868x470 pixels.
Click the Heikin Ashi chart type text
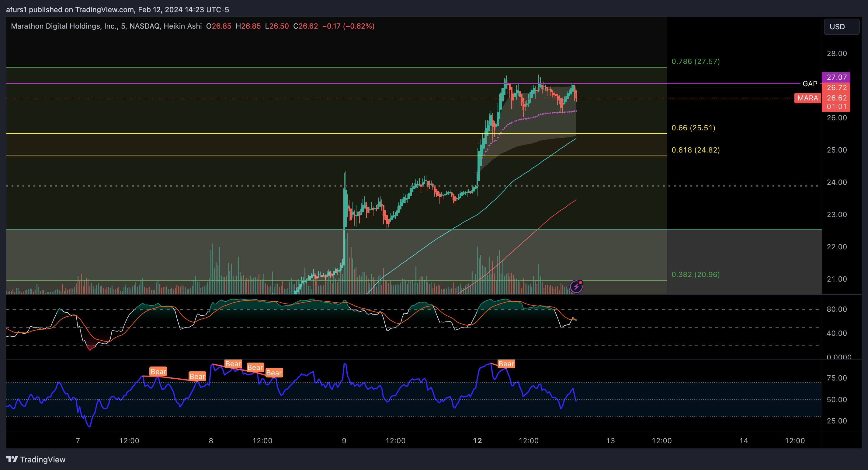pyautogui.click(x=182, y=26)
